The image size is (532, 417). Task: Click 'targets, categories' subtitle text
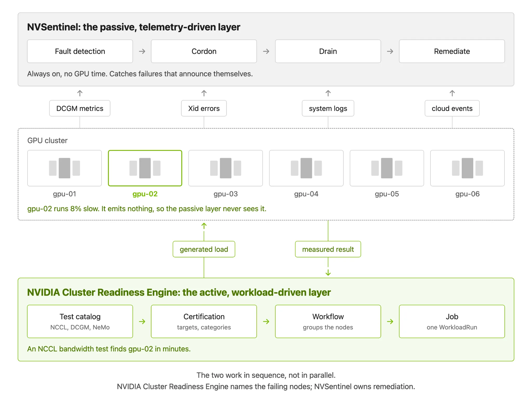pyautogui.click(x=204, y=327)
